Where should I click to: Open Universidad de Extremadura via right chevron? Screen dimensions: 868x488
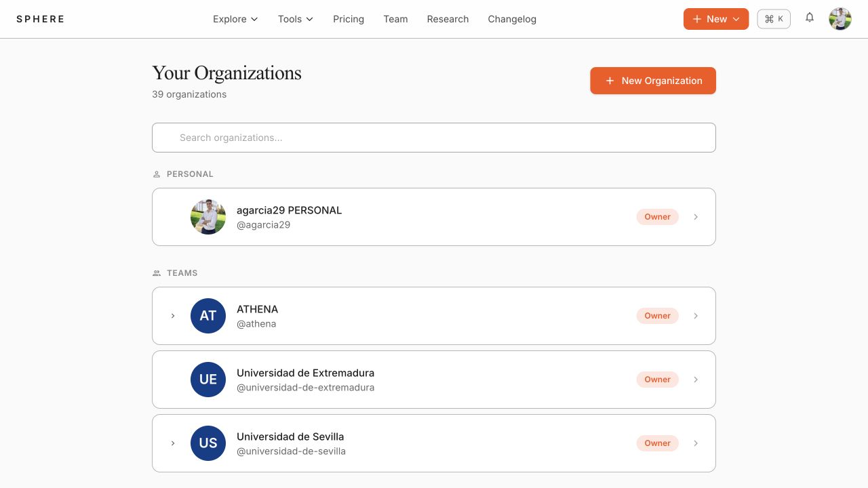click(x=696, y=380)
